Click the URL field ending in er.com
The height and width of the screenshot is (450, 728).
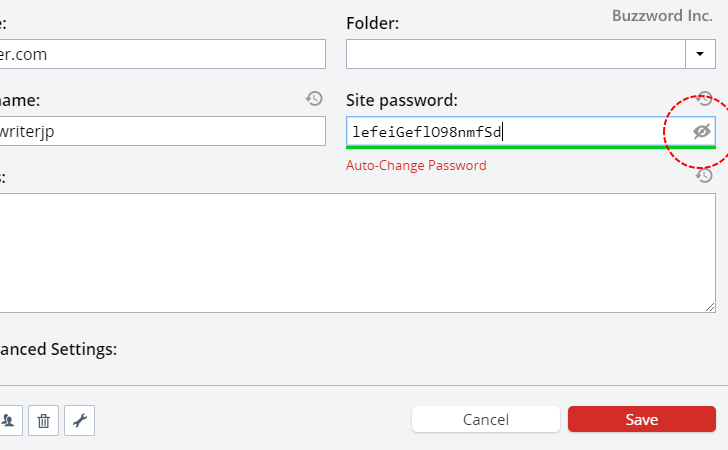162,54
